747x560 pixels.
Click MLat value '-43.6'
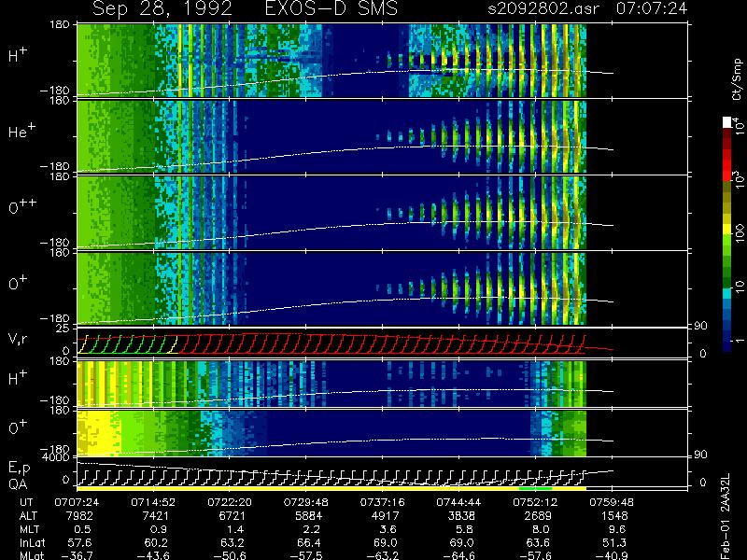coord(153,555)
